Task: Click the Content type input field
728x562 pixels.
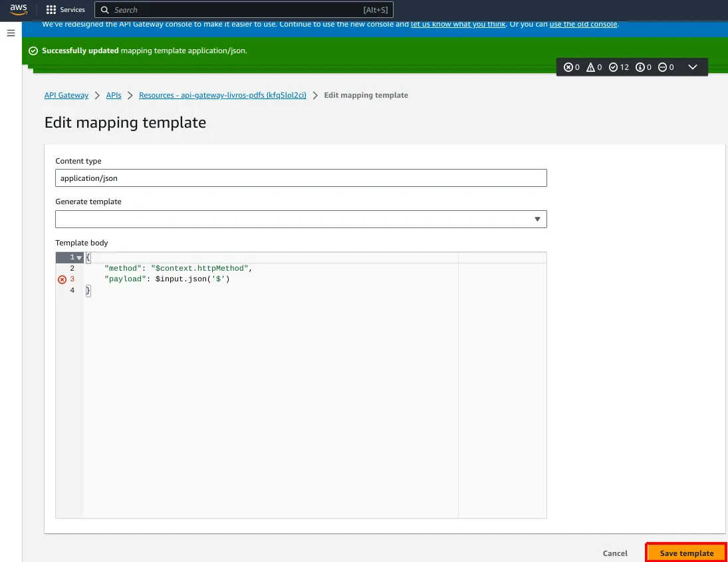Action: point(301,178)
